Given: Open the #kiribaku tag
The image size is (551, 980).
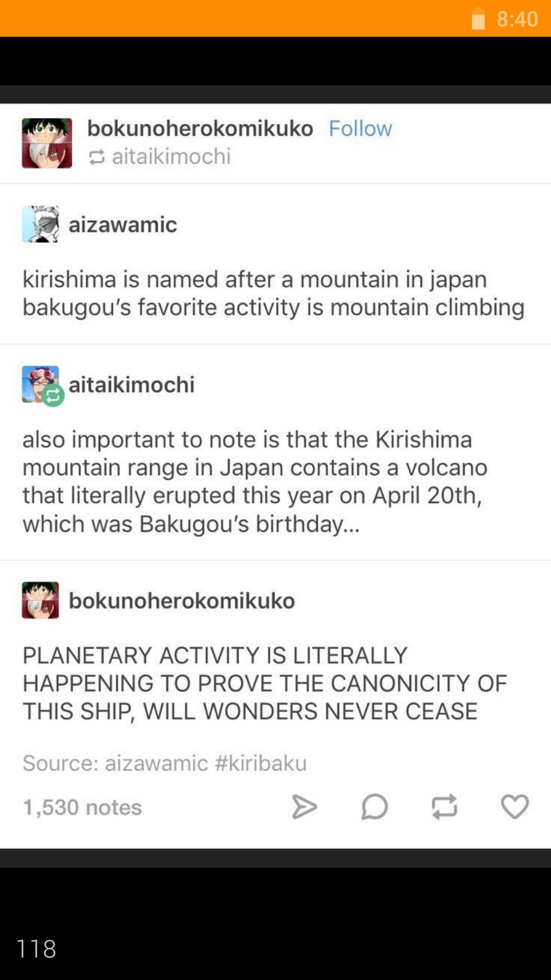Looking at the screenshot, I should point(261,763).
